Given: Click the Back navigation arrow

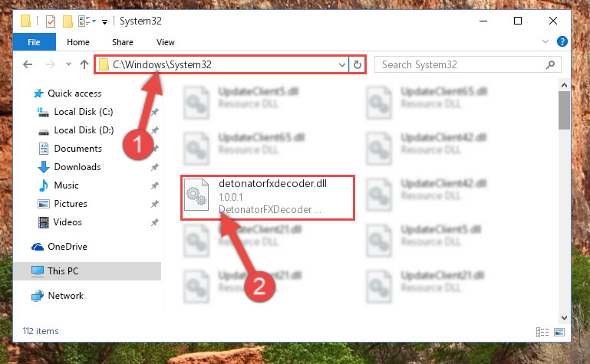Looking at the screenshot, I should 28,64.
